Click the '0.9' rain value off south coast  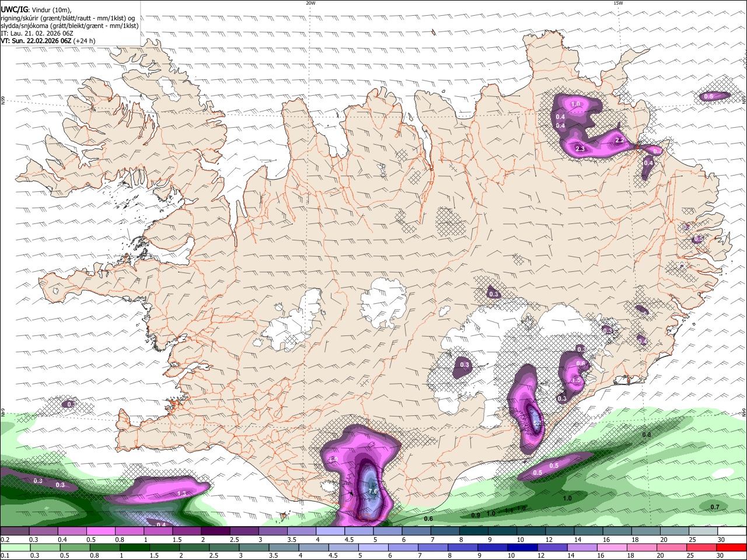pos(476,515)
